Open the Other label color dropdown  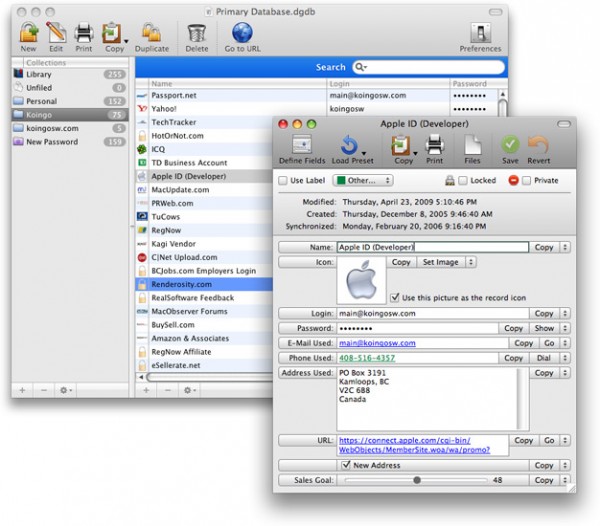pos(363,181)
